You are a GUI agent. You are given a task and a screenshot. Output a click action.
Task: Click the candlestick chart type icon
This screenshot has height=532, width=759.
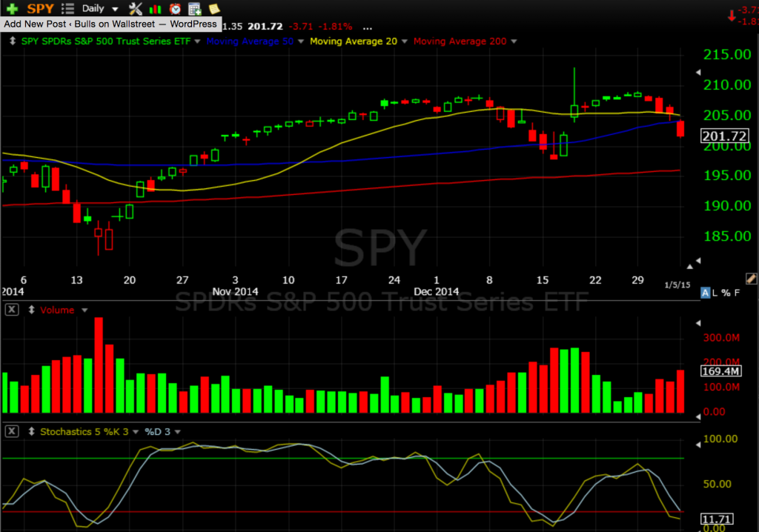pyautogui.click(x=156, y=9)
